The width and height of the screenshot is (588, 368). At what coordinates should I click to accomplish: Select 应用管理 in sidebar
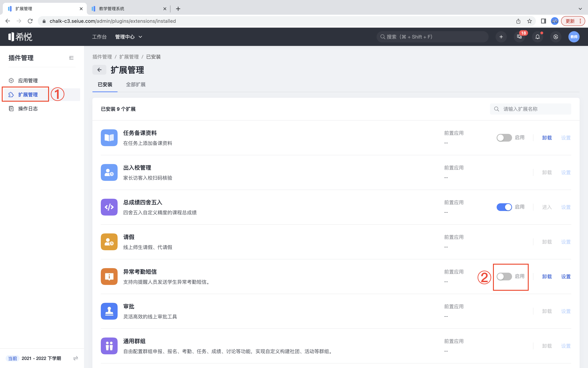[x=28, y=81]
